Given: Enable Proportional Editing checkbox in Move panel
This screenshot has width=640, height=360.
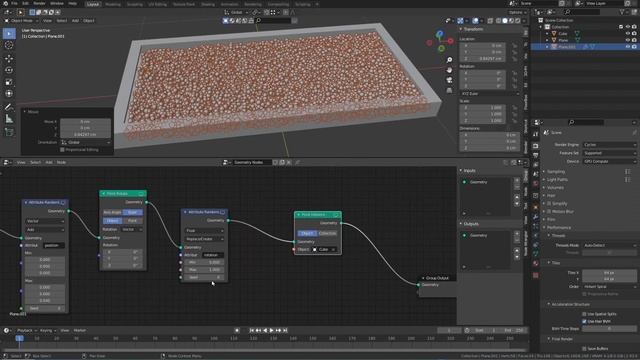Looking at the screenshot, I should click(x=62, y=150).
